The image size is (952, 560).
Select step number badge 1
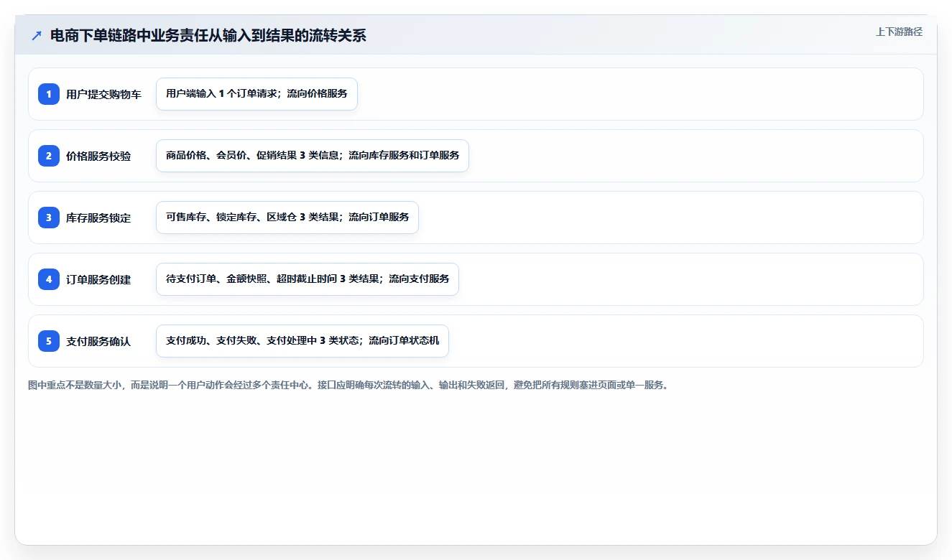49,94
